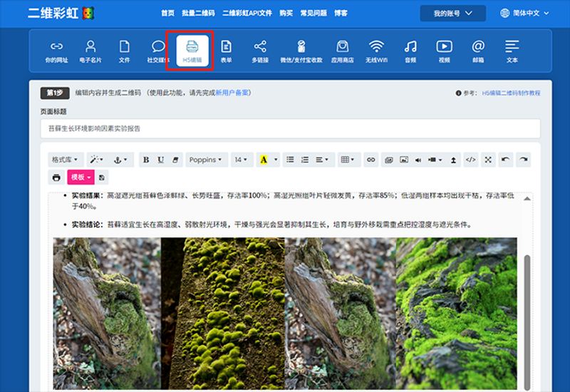Click the code view icon

[470, 160]
